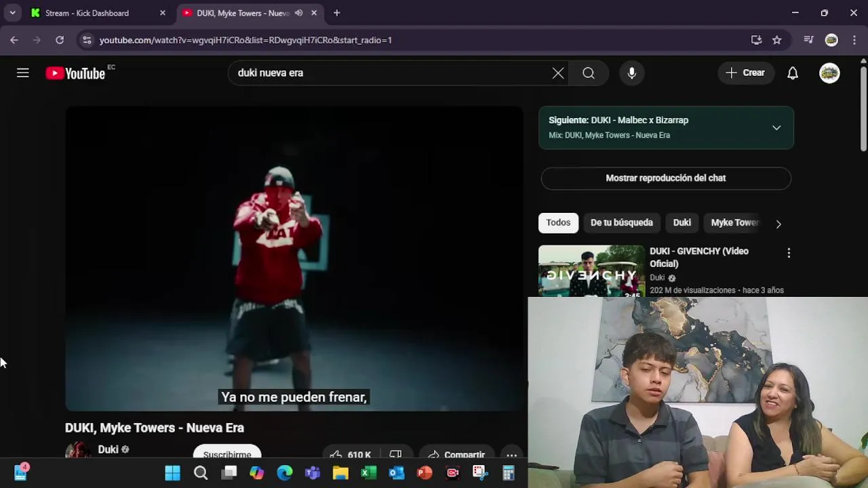The image size is (868, 488).
Task: Open Excel from the taskbar
Action: pos(368,472)
